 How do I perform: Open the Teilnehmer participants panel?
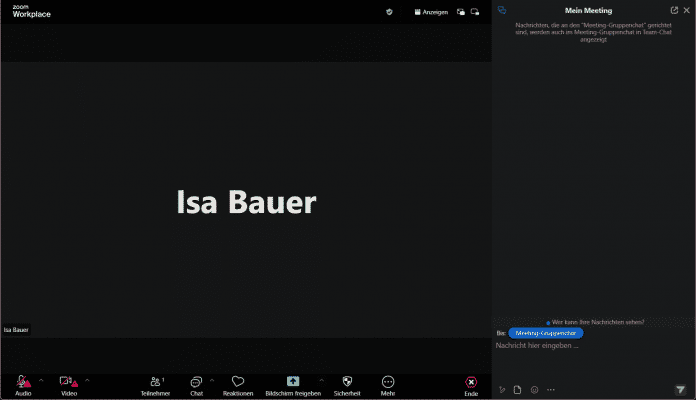click(154, 383)
